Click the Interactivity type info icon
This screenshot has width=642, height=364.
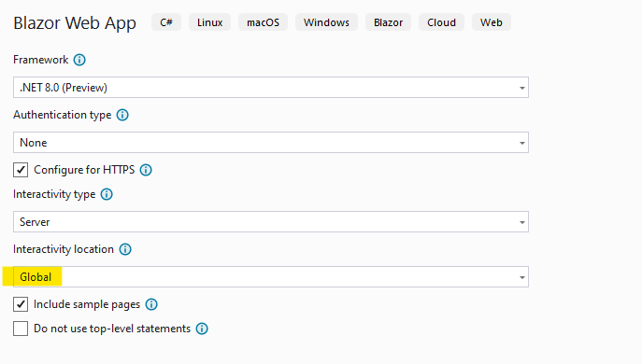107,194
